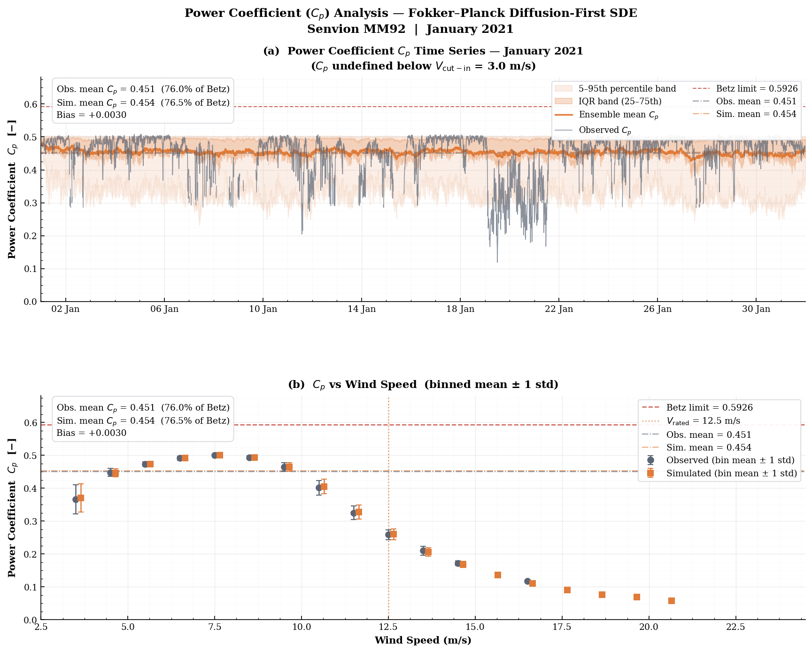Click 'Bias = +0.0030' in top plot stats box

pos(92,115)
